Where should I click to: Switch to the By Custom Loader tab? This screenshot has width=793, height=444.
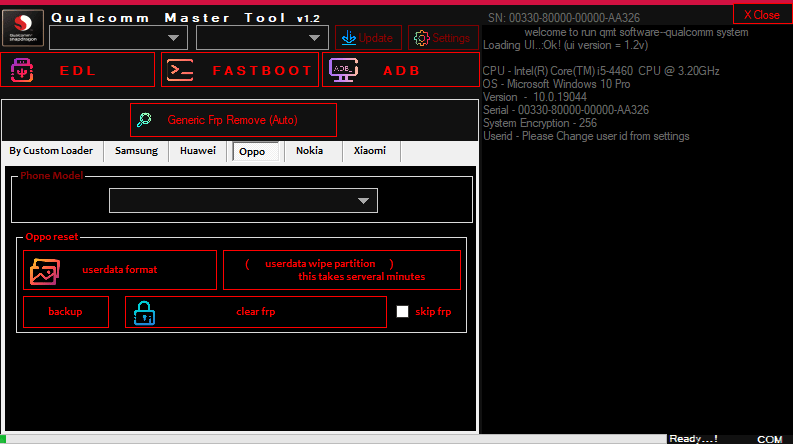(x=51, y=151)
